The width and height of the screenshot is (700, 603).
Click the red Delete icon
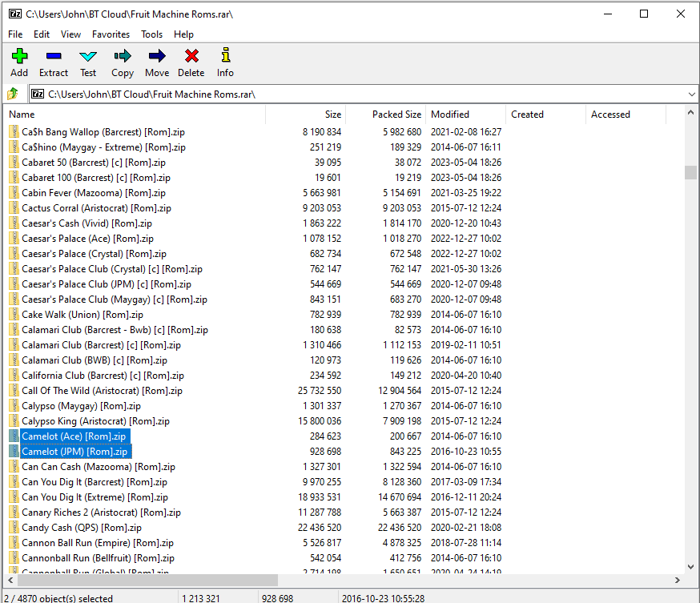(x=191, y=56)
